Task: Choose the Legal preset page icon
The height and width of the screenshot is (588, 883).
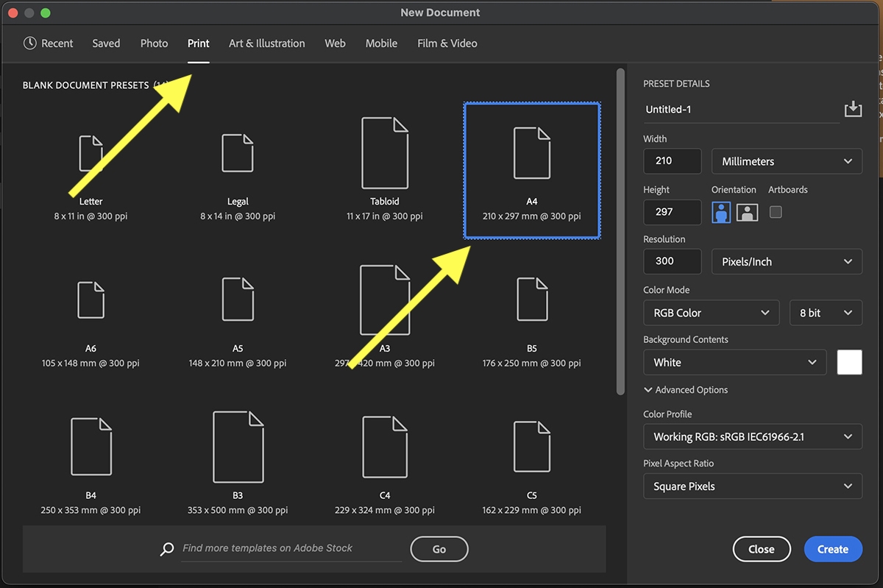Action: click(x=238, y=153)
